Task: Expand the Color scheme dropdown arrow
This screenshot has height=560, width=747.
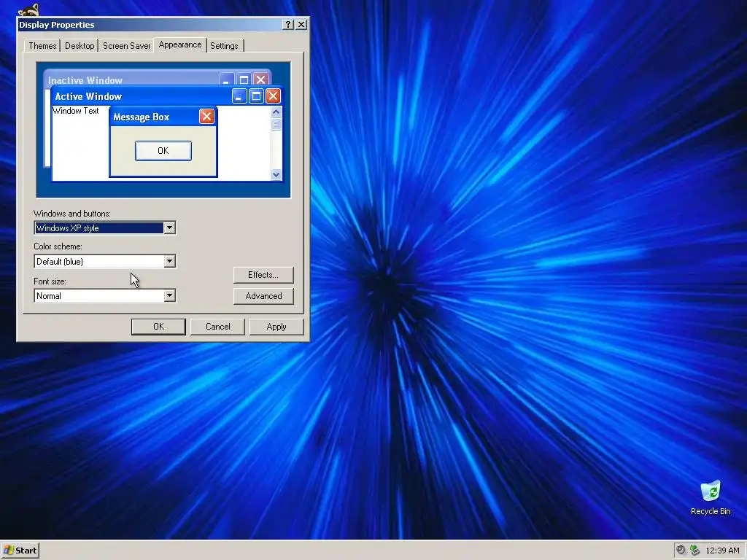Action: pos(169,262)
